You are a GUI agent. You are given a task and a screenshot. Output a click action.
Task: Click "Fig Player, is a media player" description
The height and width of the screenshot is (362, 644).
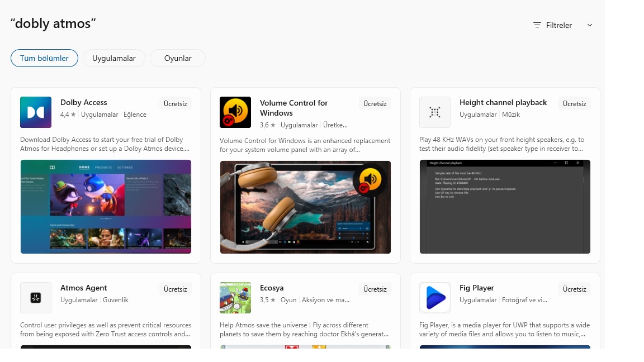tap(504, 330)
